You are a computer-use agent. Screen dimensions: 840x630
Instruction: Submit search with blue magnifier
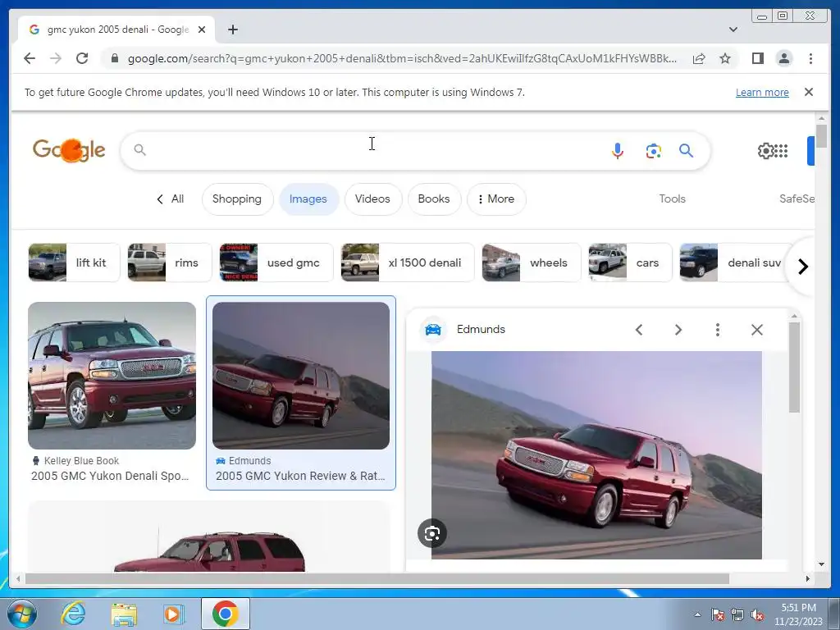pos(687,151)
